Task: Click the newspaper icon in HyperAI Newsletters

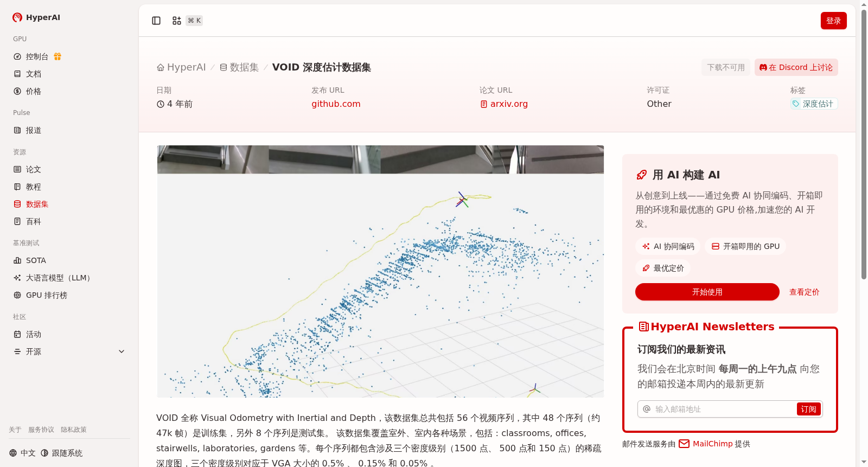Action: [x=644, y=327]
